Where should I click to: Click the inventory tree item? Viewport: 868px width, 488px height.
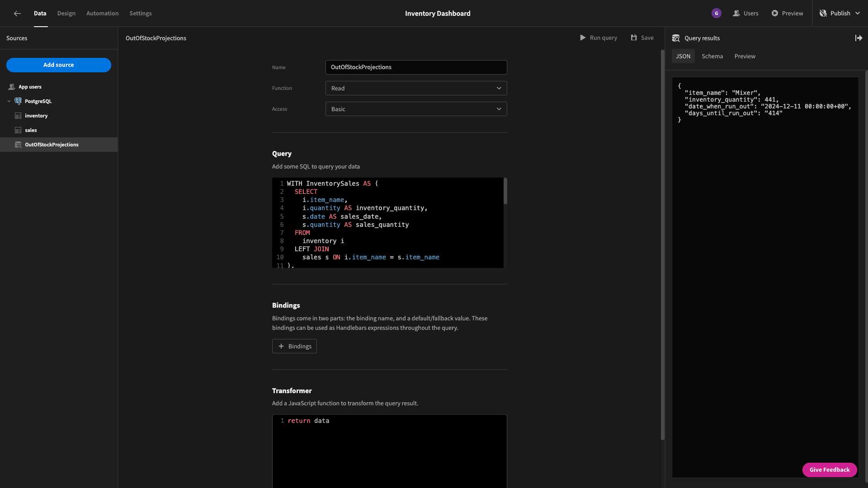[x=36, y=116]
